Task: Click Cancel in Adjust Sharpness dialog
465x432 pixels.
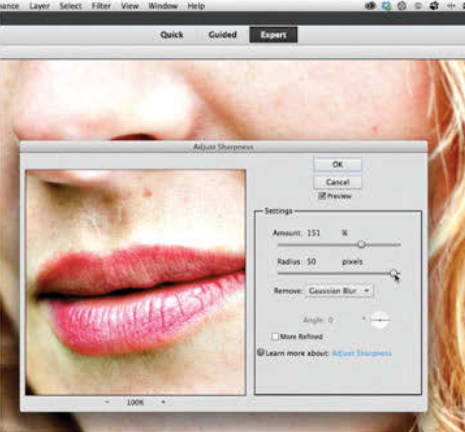Action: pos(337,182)
